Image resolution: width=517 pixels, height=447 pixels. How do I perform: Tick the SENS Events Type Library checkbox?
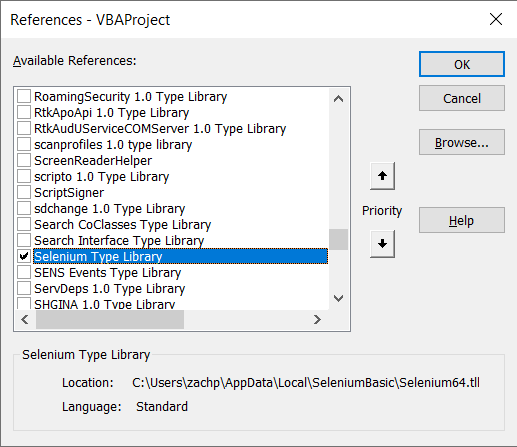coord(24,272)
